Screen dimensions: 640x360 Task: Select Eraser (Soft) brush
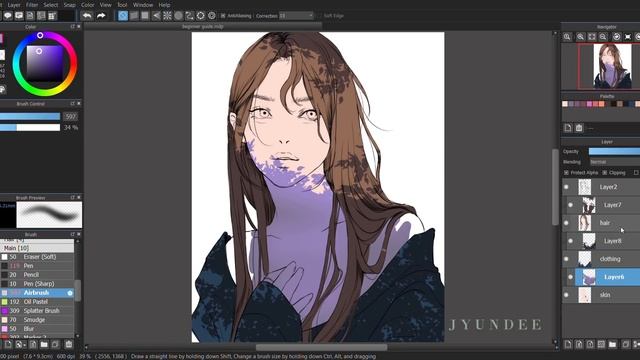37,257
